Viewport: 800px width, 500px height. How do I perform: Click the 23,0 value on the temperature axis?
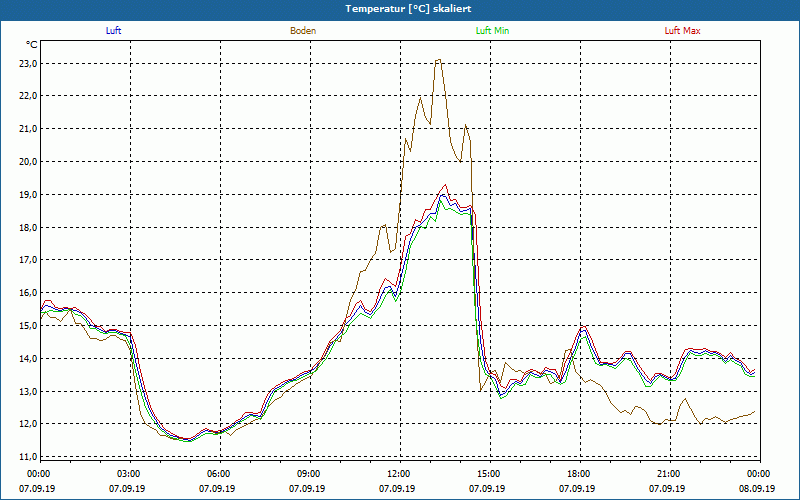(28, 64)
